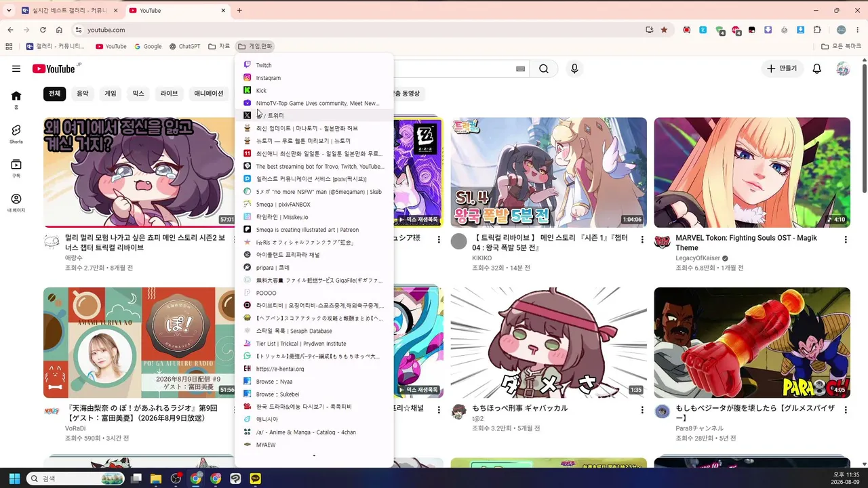Open the Browse :: Nyaa bookmark
868x488 pixels.
point(314,382)
